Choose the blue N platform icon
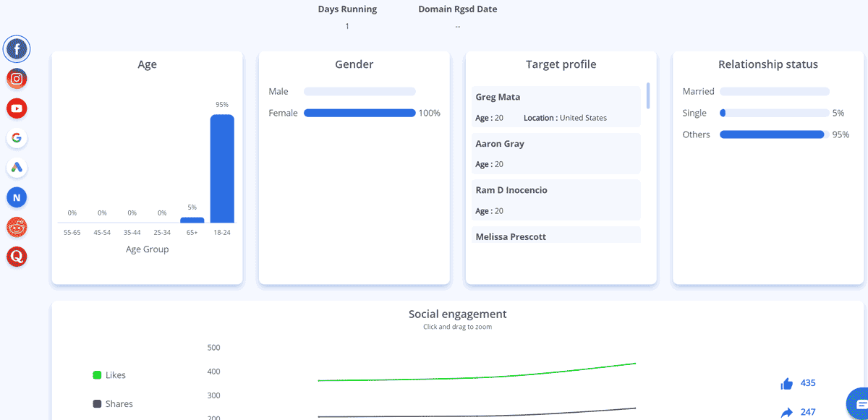 click(x=17, y=197)
